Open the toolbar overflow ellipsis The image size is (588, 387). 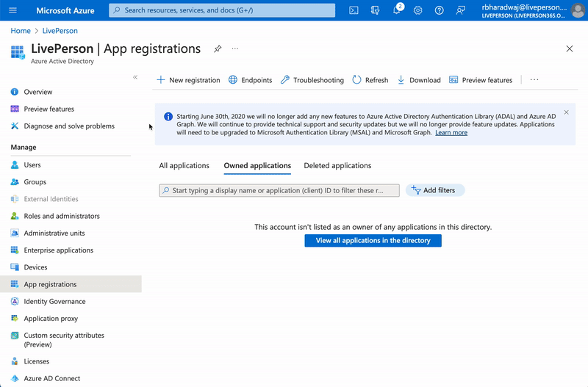click(x=534, y=80)
